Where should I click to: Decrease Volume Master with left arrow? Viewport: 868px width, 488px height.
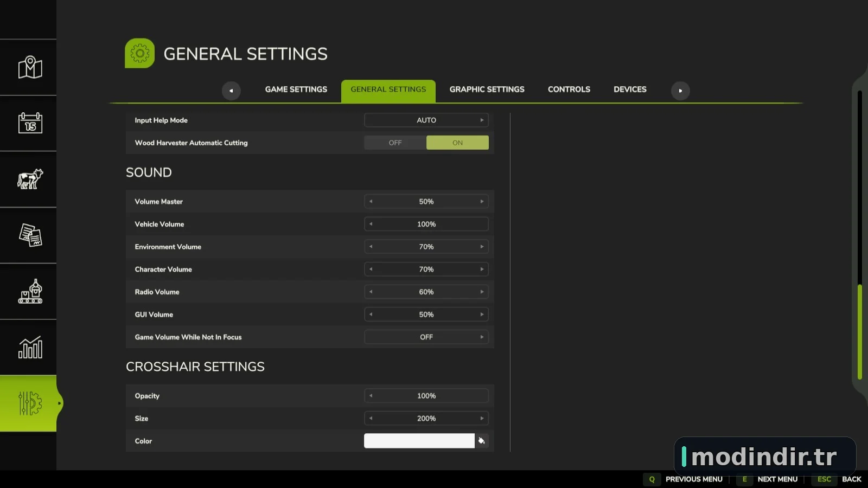pos(371,202)
